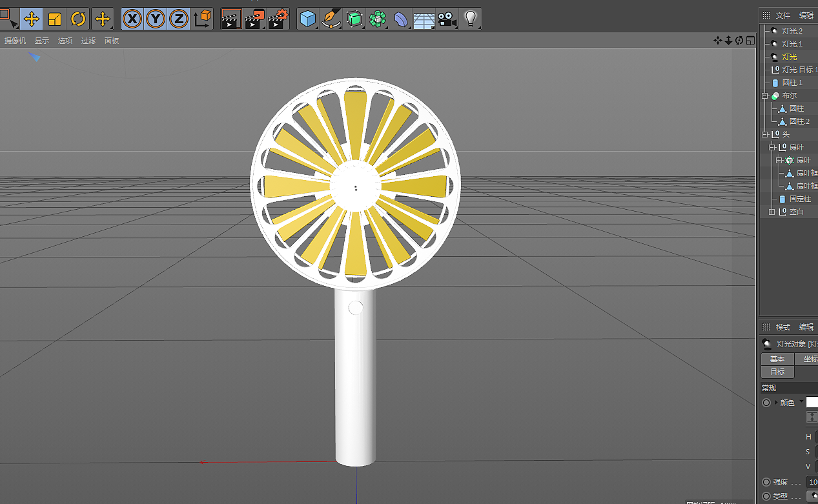The width and height of the screenshot is (818, 504).
Task: Open the 摄像机 viewport menu
Action: pos(15,41)
